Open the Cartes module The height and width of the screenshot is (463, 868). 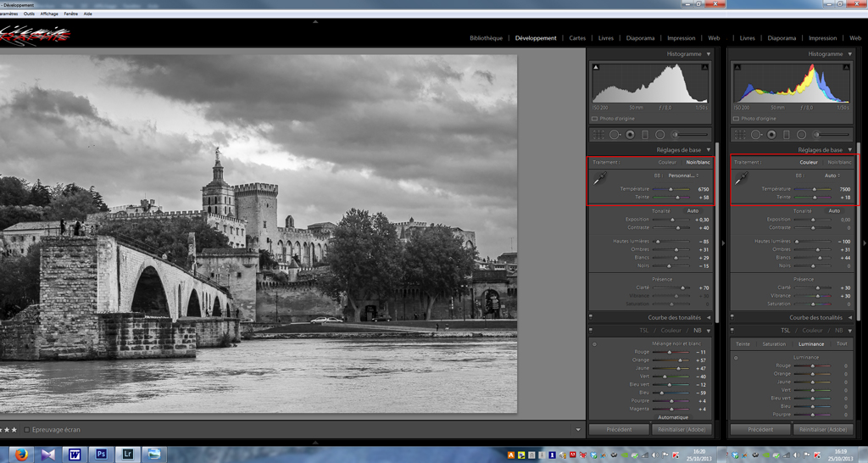point(577,38)
